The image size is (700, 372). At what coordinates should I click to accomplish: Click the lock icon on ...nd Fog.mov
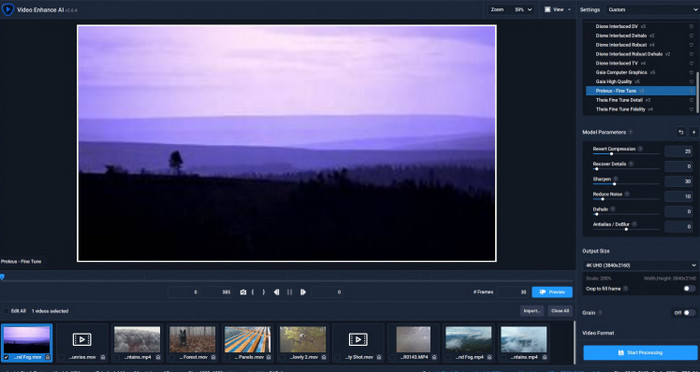tap(48, 357)
